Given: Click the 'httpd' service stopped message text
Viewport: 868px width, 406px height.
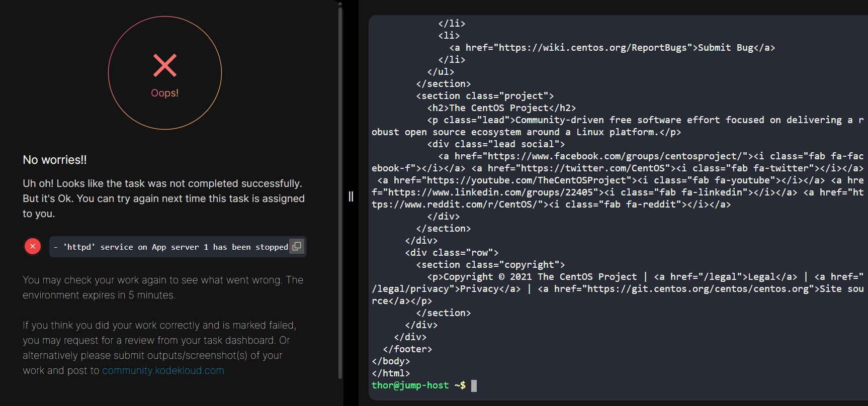Looking at the screenshot, I should 171,247.
